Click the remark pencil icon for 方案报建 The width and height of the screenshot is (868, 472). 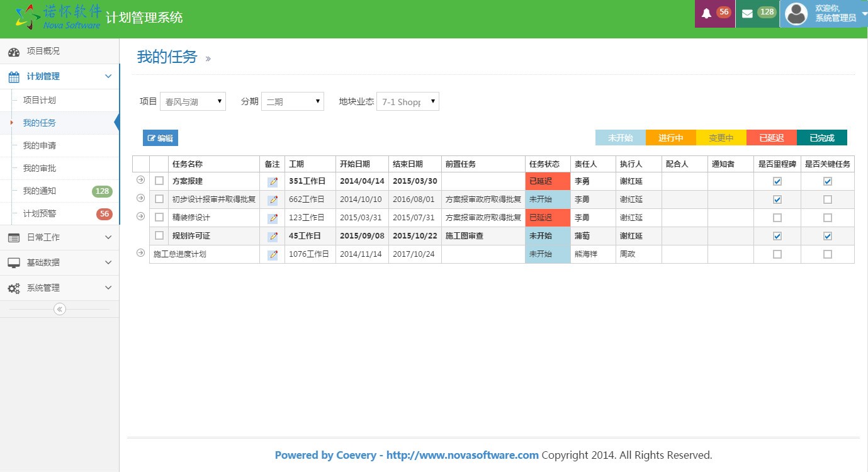(x=273, y=182)
